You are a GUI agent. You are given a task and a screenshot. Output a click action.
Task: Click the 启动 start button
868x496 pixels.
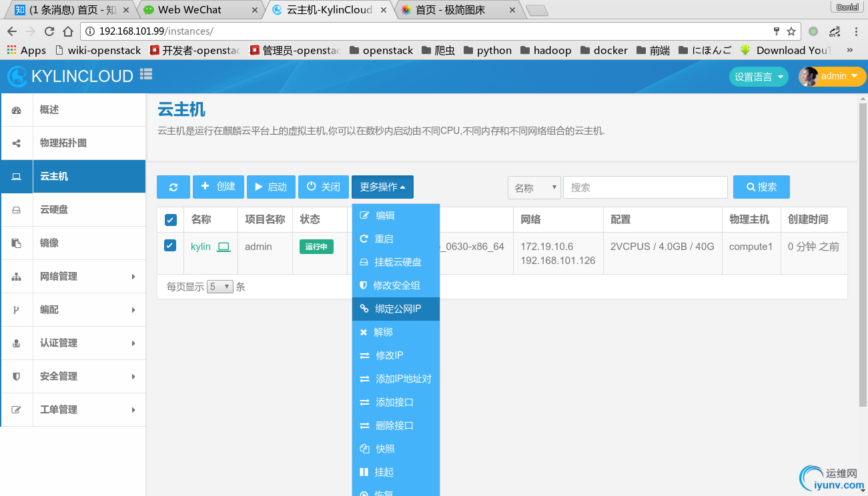pyautogui.click(x=271, y=187)
